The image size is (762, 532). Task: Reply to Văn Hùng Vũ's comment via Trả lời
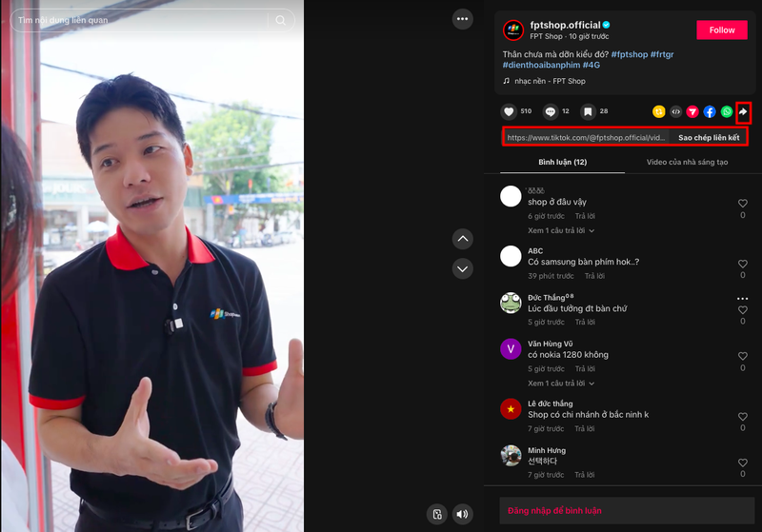click(585, 369)
